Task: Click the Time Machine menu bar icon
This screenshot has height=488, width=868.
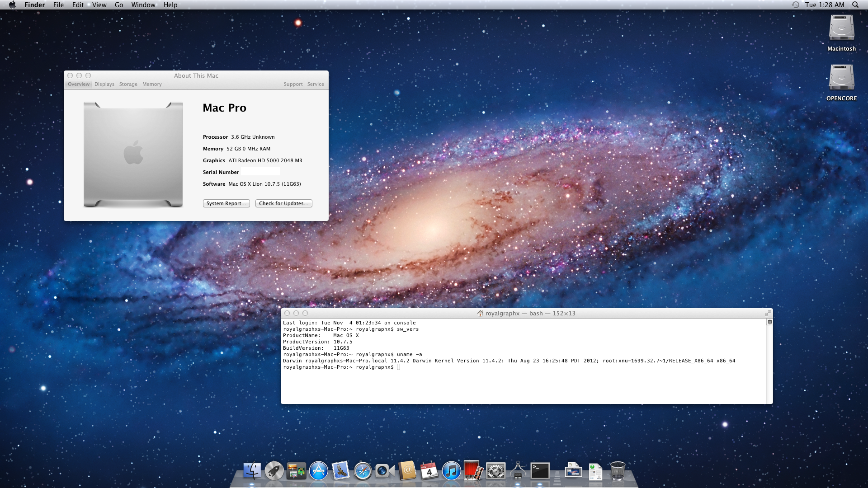Action: click(x=796, y=5)
